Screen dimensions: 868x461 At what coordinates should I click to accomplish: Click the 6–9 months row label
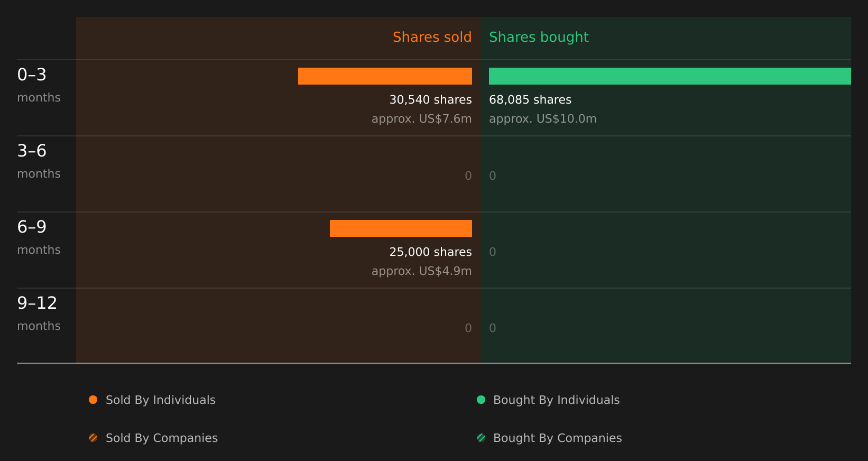[x=39, y=237]
